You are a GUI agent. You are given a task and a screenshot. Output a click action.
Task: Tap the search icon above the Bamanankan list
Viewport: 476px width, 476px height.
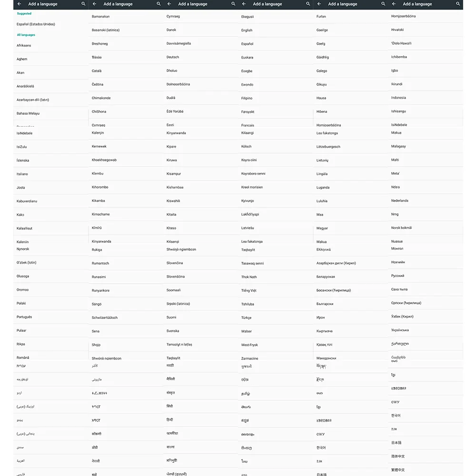tap(159, 4)
